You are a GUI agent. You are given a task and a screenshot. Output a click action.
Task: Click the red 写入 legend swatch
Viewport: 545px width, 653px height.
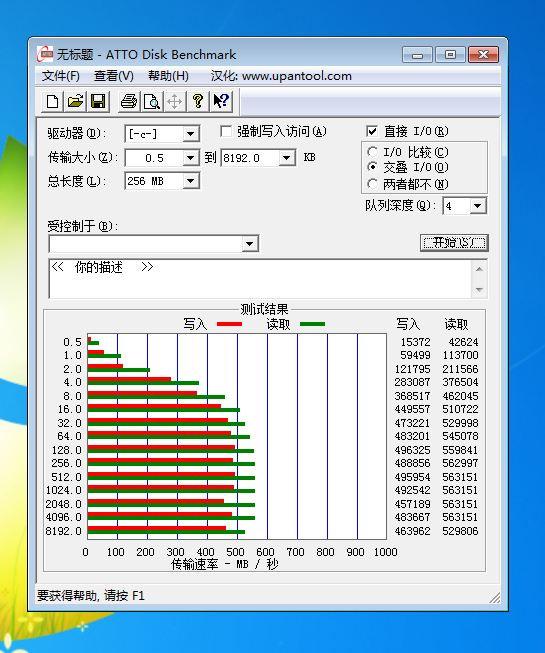coord(229,324)
